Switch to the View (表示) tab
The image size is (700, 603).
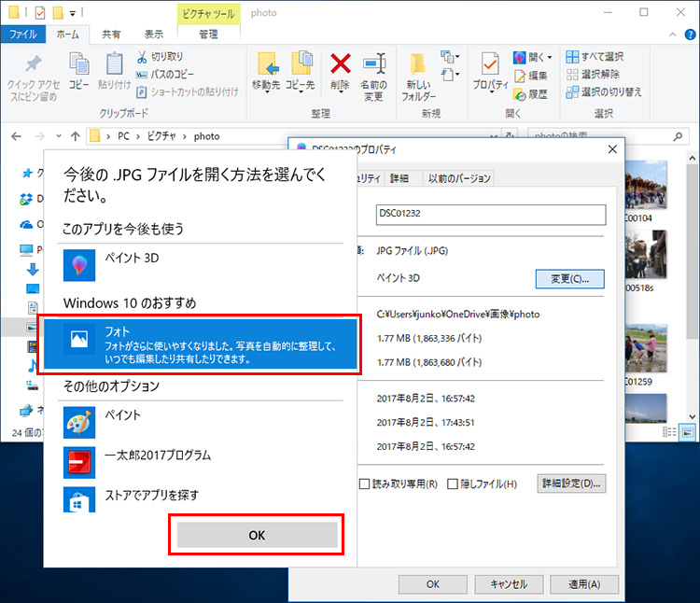[154, 35]
